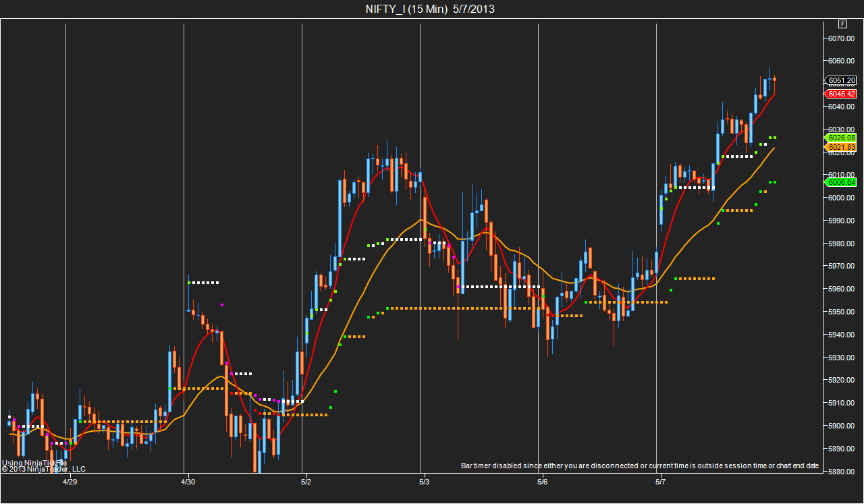
Task: Click the 'Bar timer disabled' status message
Action: 640,466
